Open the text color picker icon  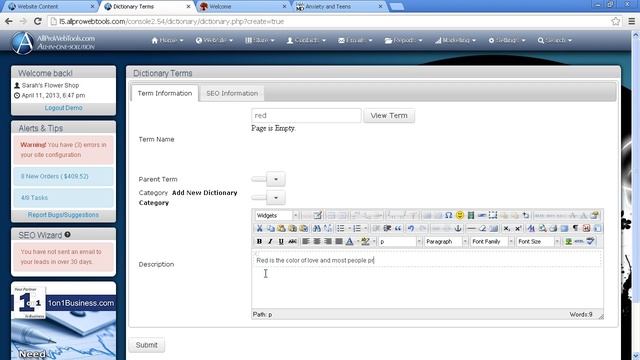click(x=349, y=242)
